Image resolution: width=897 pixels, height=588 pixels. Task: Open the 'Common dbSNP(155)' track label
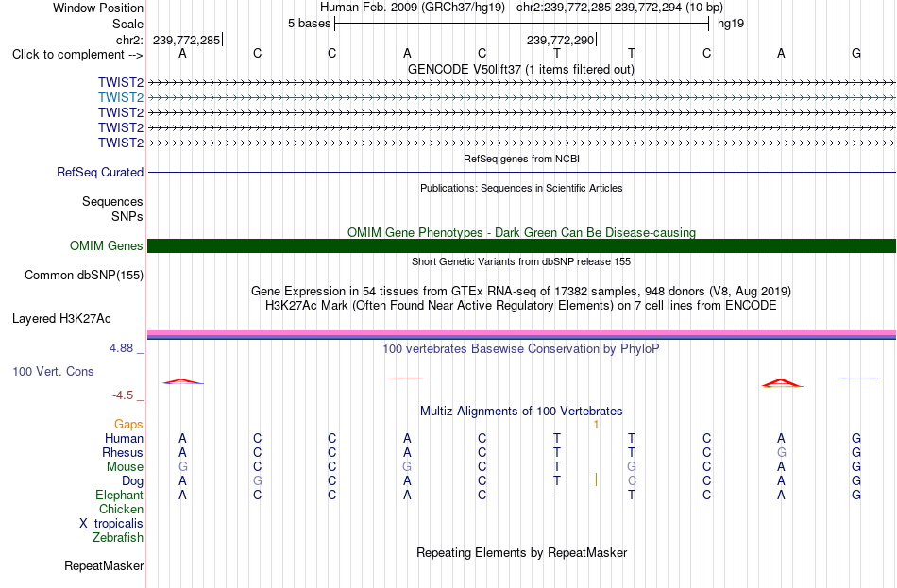click(84, 276)
